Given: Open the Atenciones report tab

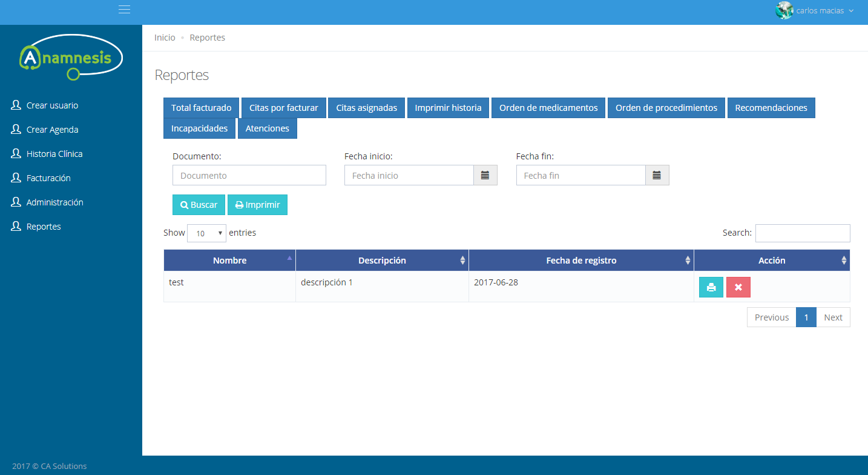Looking at the screenshot, I should click(268, 128).
